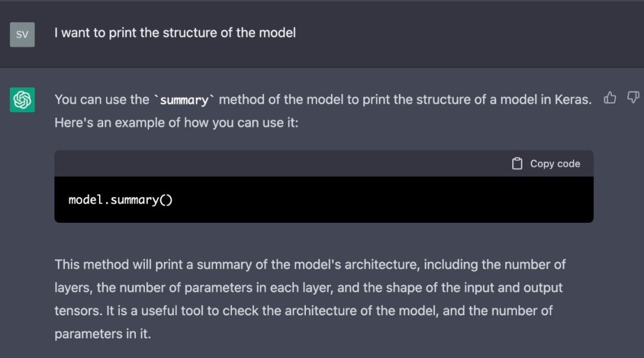Click the thumbs up feedback icon
644x358 pixels.
tap(610, 98)
